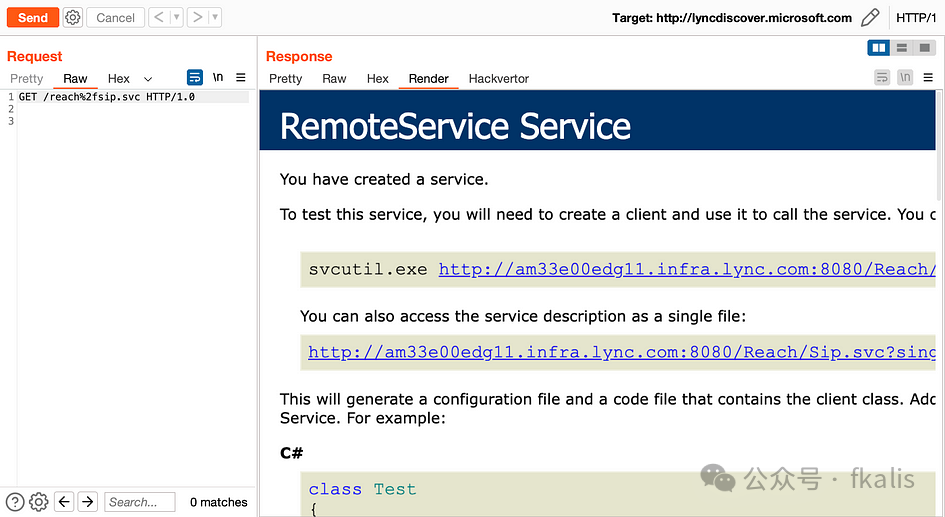Click the Search input field
Screen dimensions: 945x517
[x=140, y=502]
